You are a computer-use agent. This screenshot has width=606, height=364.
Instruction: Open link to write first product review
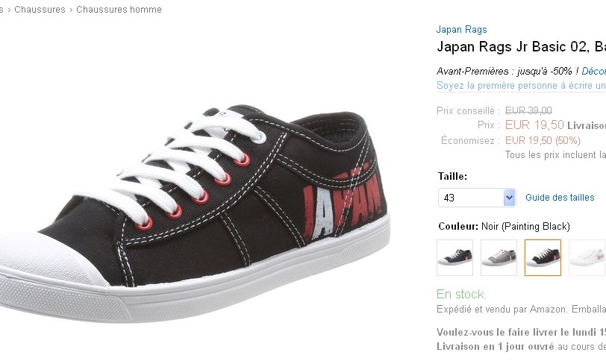click(x=520, y=86)
